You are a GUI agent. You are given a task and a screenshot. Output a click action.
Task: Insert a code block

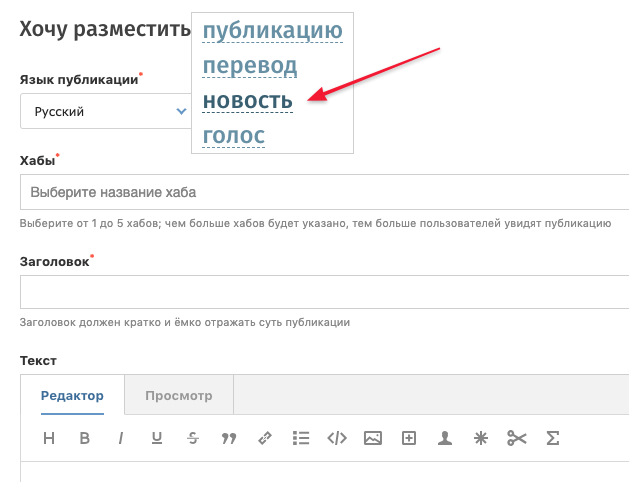[337, 438]
